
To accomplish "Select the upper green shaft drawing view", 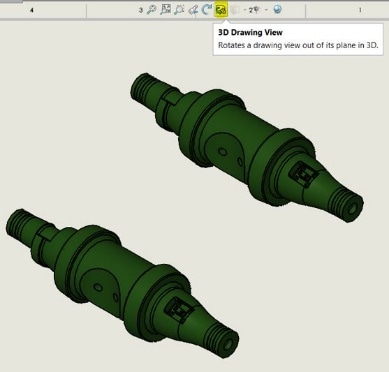I will point(247,147).
